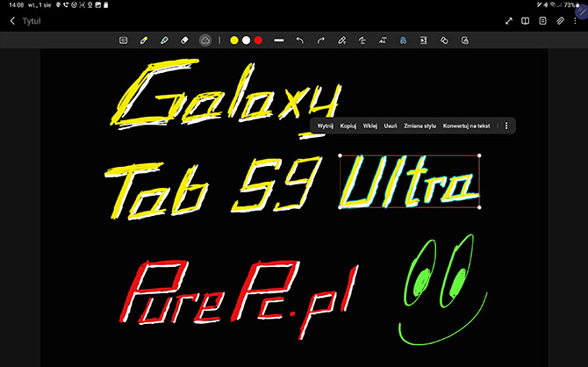This screenshot has width=588, height=367.
Task: Select the green Highlighter tool
Action: coord(164,40)
